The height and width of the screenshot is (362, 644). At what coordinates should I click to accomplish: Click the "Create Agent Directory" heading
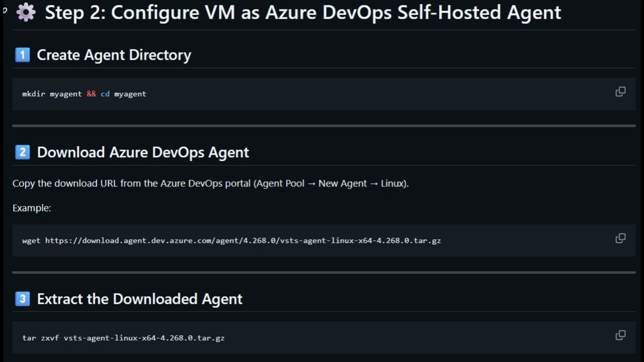coord(114,55)
